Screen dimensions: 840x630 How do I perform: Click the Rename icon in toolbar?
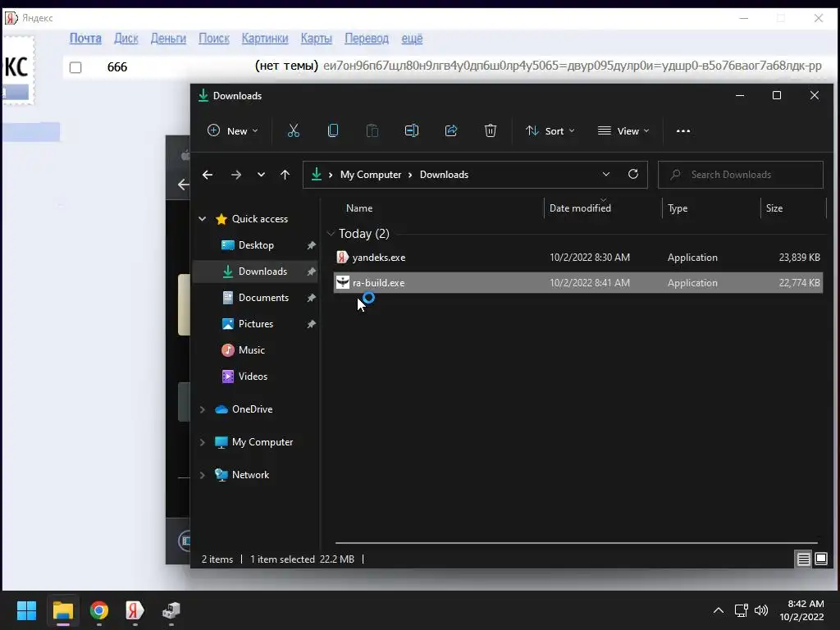(x=412, y=130)
